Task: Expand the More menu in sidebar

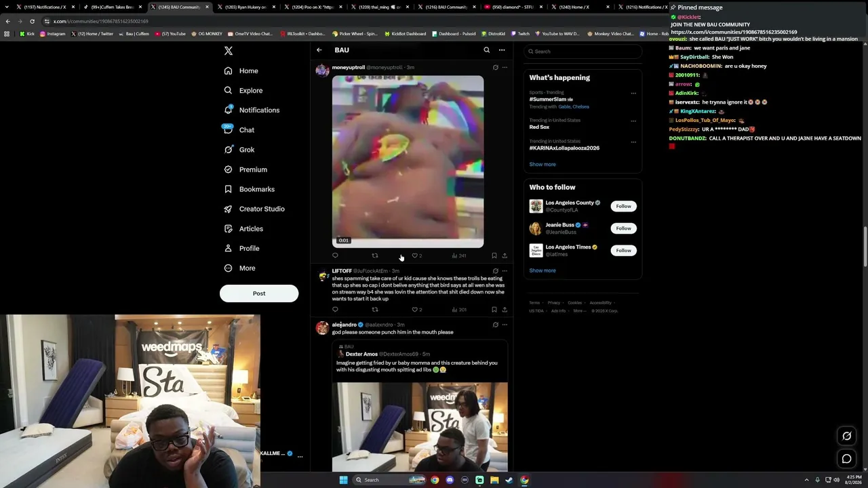Action: [x=239, y=268]
